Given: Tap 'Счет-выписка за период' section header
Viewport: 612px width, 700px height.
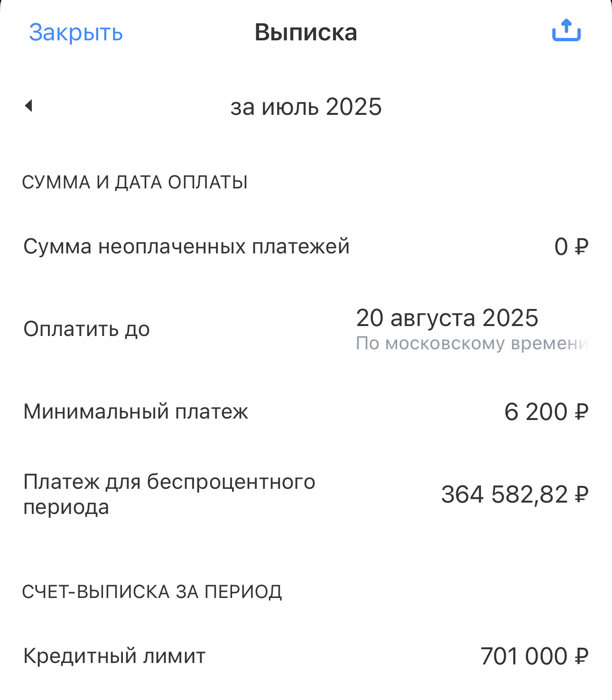Looking at the screenshot, I should click(x=152, y=592).
